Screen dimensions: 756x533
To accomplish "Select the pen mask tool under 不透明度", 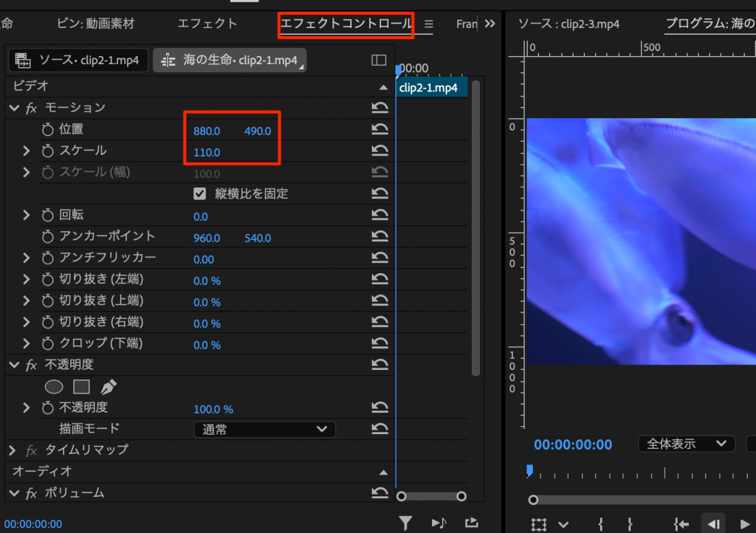I will (109, 387).
